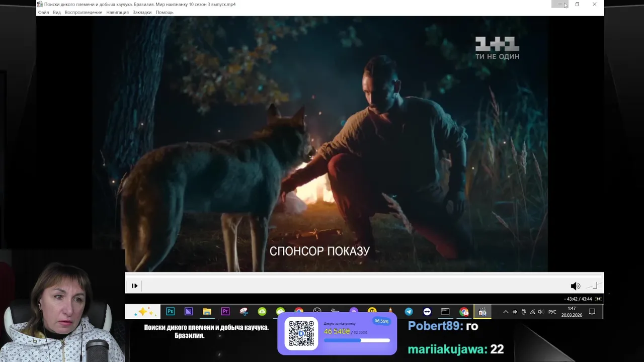Open the Навигация menu

(x=117, y=12)
